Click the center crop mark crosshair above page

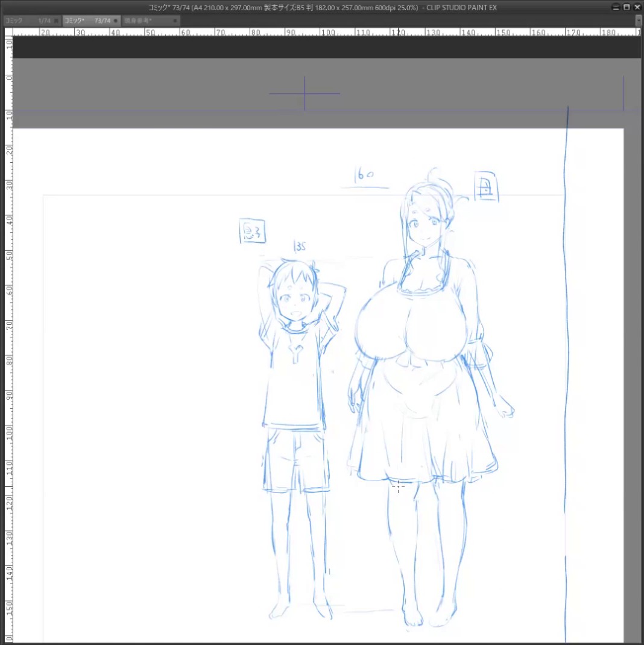pyautogui.click(x=305, y=93)
